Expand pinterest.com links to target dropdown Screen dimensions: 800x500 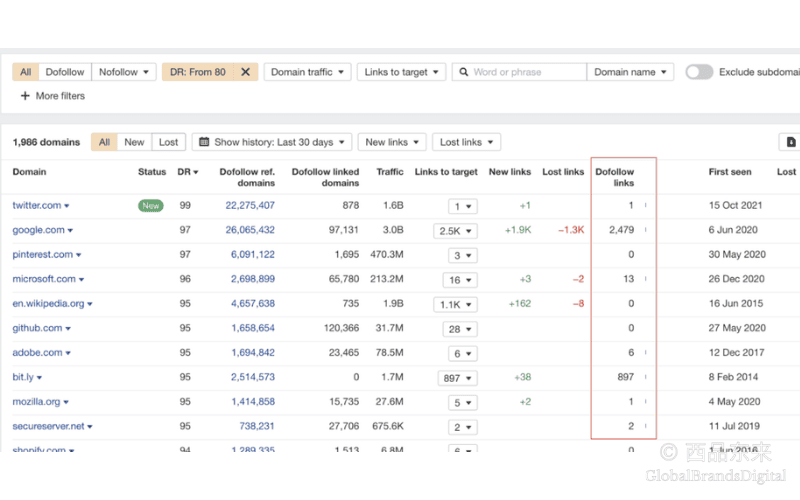(463, 255)
